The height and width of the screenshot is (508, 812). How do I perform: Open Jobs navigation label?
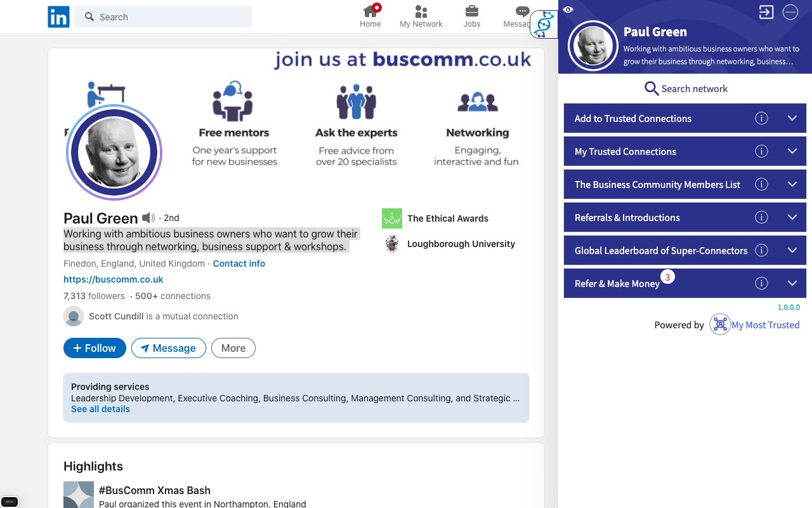point(472,24)
